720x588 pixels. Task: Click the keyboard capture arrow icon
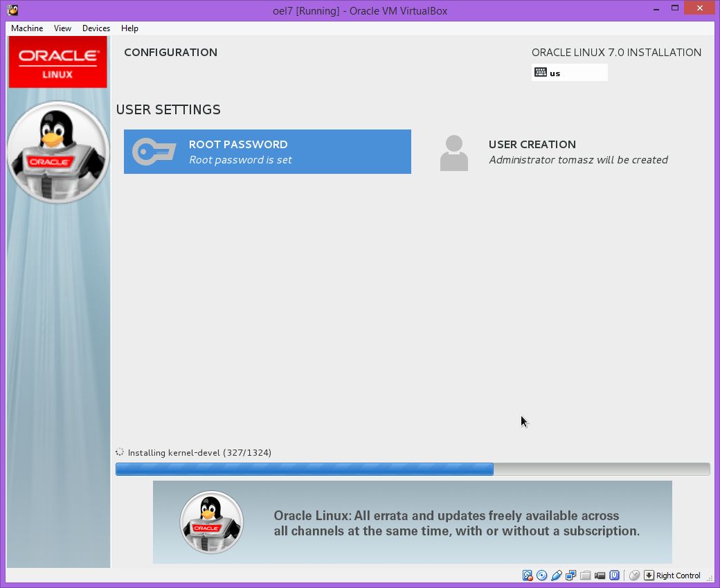pyautogui.click(x=649, y=575)
